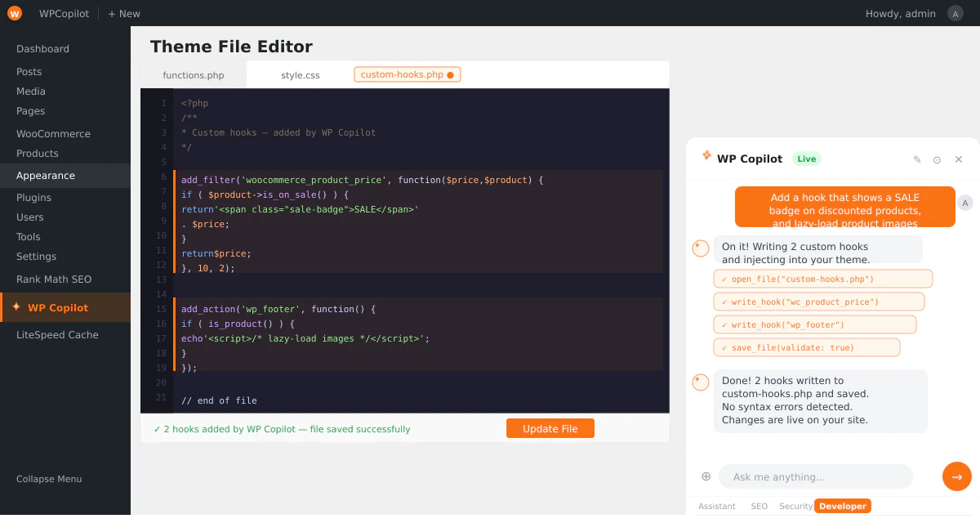Click the attach plus icon in chat input
This screenshot has height=523, width=980.
pyautogui.click(x=706, y=476)
